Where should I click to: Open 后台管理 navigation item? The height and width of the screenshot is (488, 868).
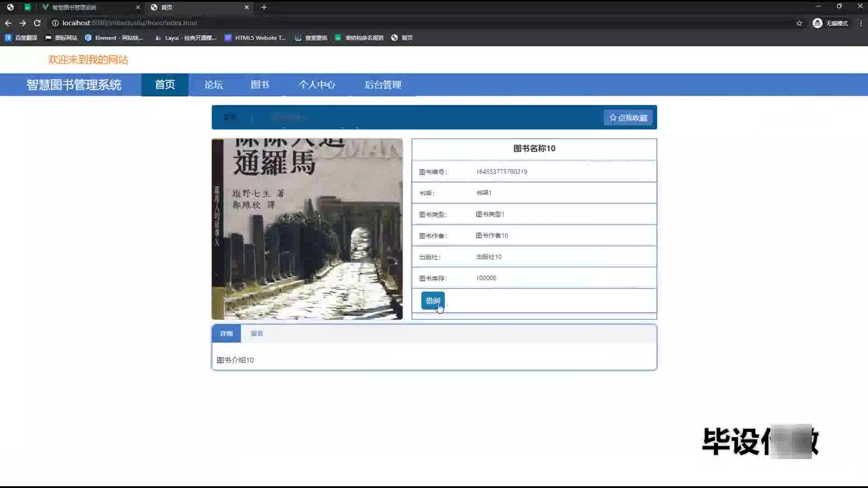coord(383,85)
